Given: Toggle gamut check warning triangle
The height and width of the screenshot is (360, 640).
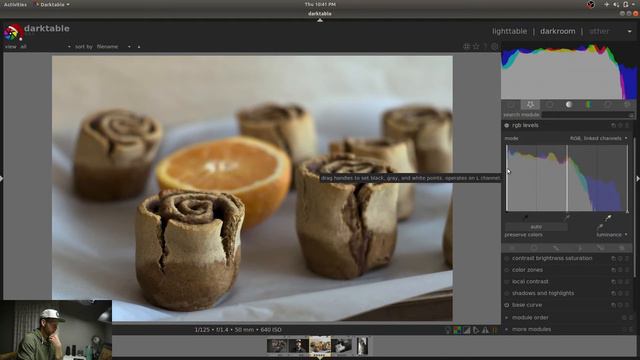Looking at the screenshot, I should click(x=485, y=330).
